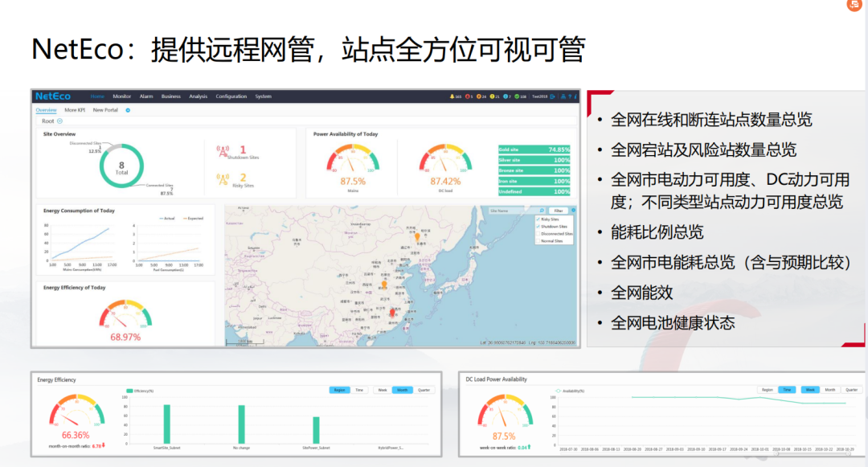
Task: Select Quarter in DC Load Power Availability
Action: pos(851,390)
